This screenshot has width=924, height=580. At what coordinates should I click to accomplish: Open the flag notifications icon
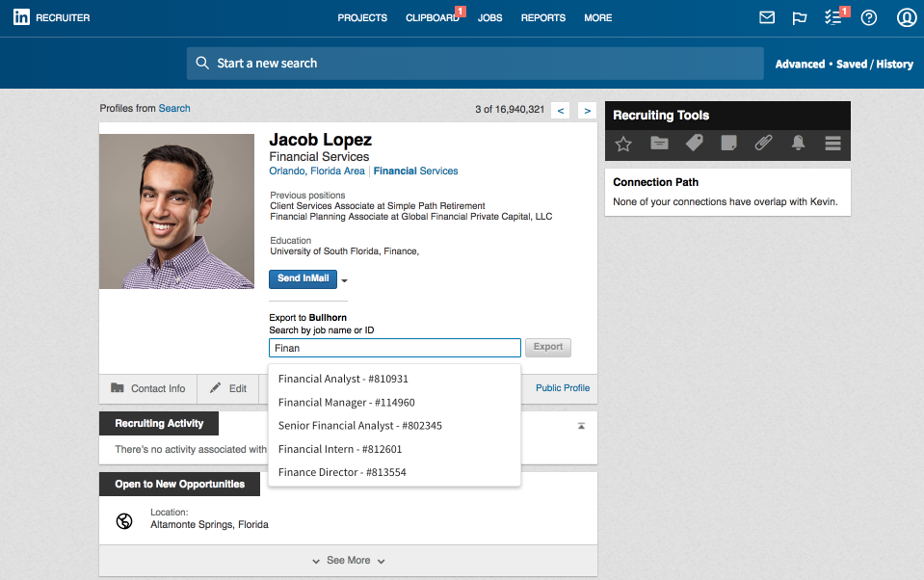(x=799, y=18)
